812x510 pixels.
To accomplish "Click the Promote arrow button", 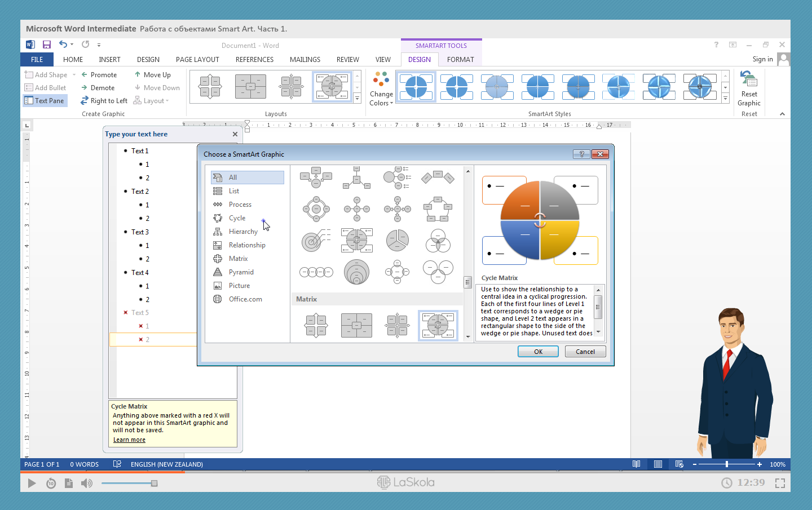I will pos(99,74).
